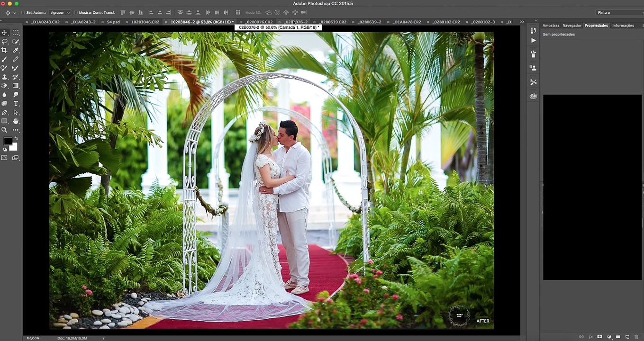Screen dimensions: 644x341
Task: Switch to the 1O2B3046.CR2 document tab
Action: click(145, 22)
